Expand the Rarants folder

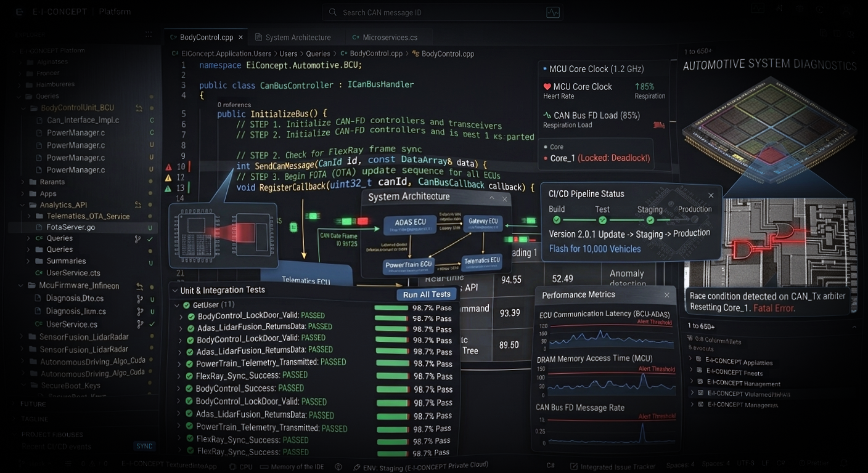23,182
